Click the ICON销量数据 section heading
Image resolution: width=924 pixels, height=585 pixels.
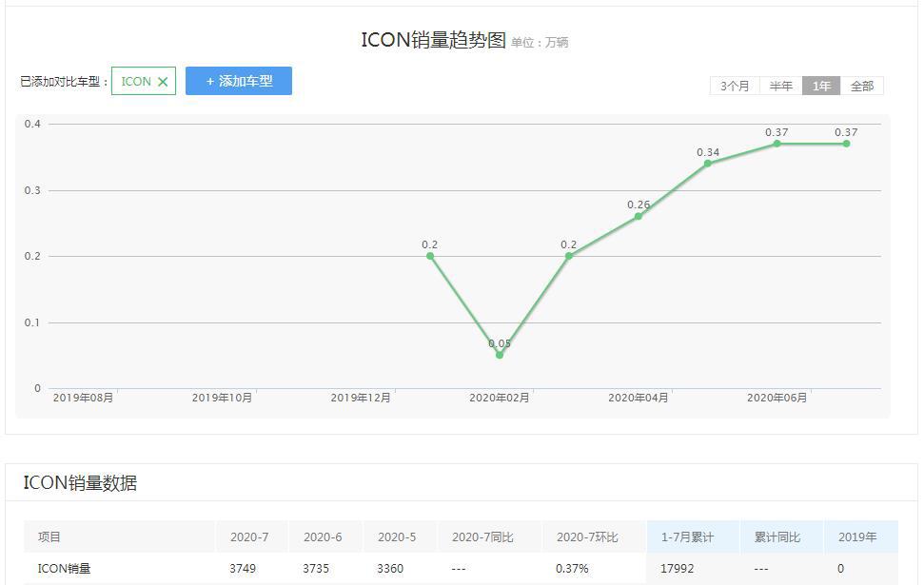[x=80, y=483]
